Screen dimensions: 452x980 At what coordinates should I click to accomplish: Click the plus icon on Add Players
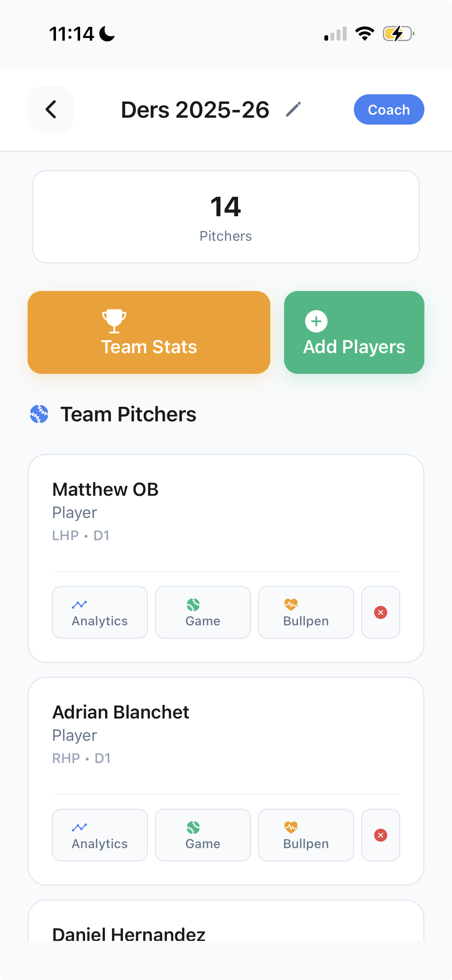point(316,321)
